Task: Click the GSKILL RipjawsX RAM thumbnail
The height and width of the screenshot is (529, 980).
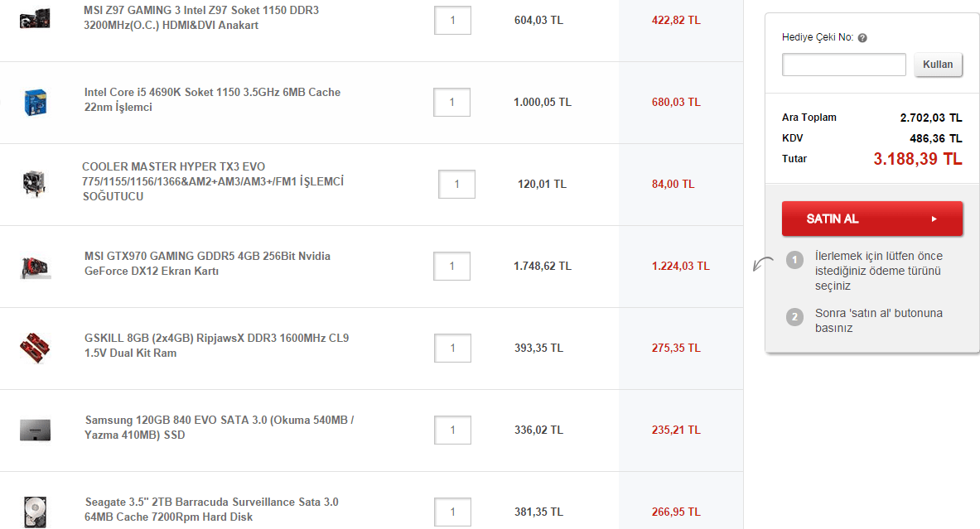Action: [36, 347]
